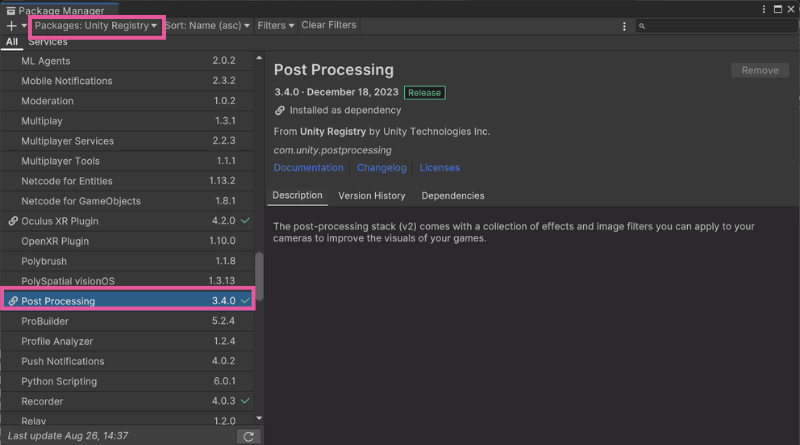This screenshot has width=800, height=445.
Task: Click the Remove button
Action: coord(760,70)
